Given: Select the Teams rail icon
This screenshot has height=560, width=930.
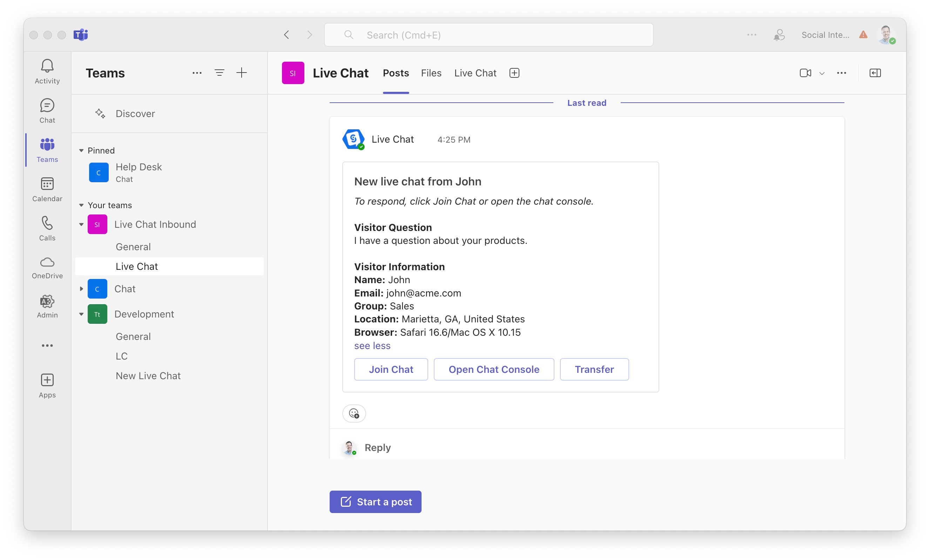Looking at the screenshot, I should pyautogui.click(x=47, y=150).
